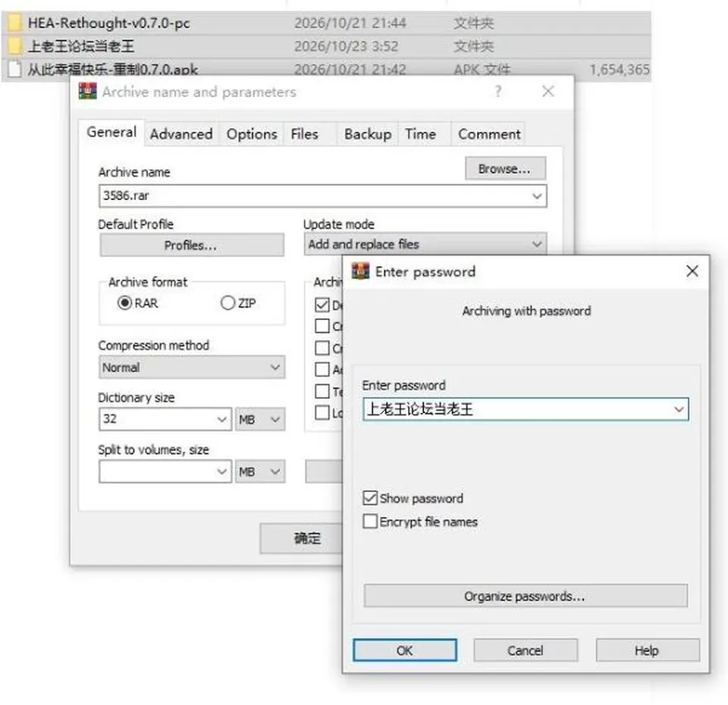Open the Update mode dropdown

(425, 244)
